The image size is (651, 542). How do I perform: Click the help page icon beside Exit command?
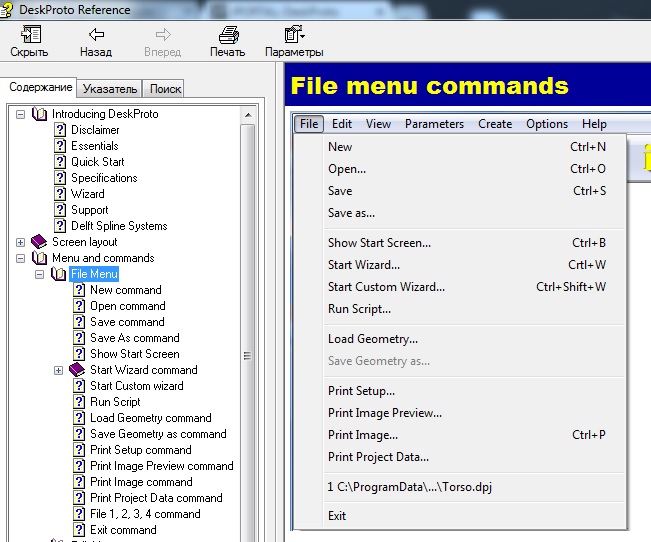pyautogui.click(x=79, y=530)
